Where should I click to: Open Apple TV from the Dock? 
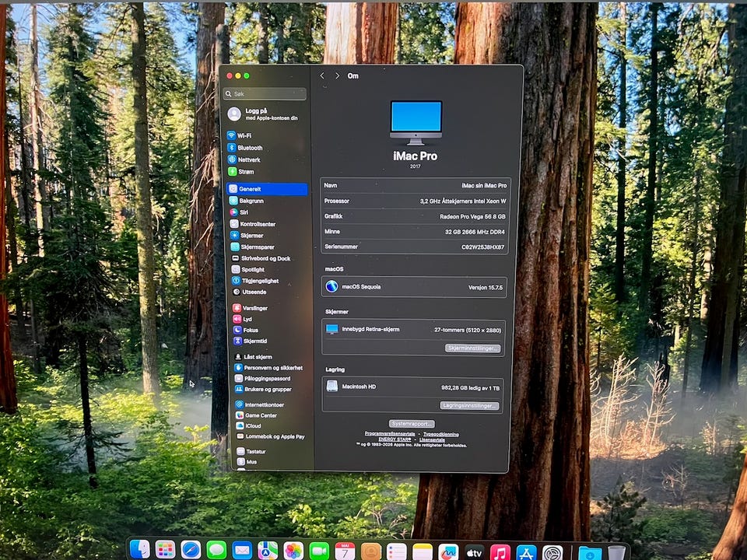click(x=475, y=553)
